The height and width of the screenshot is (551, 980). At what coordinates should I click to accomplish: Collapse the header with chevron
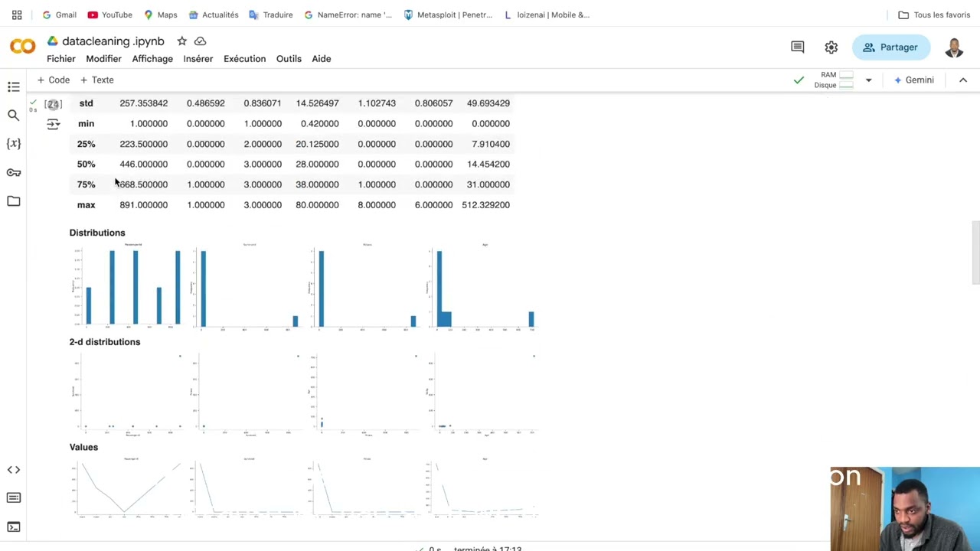(x=963, y=80)
